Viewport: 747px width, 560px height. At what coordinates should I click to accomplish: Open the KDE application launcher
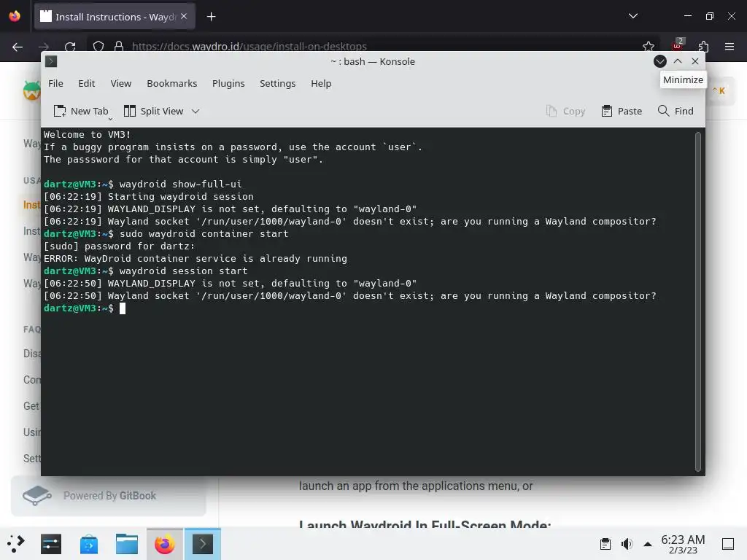(15, 544)
